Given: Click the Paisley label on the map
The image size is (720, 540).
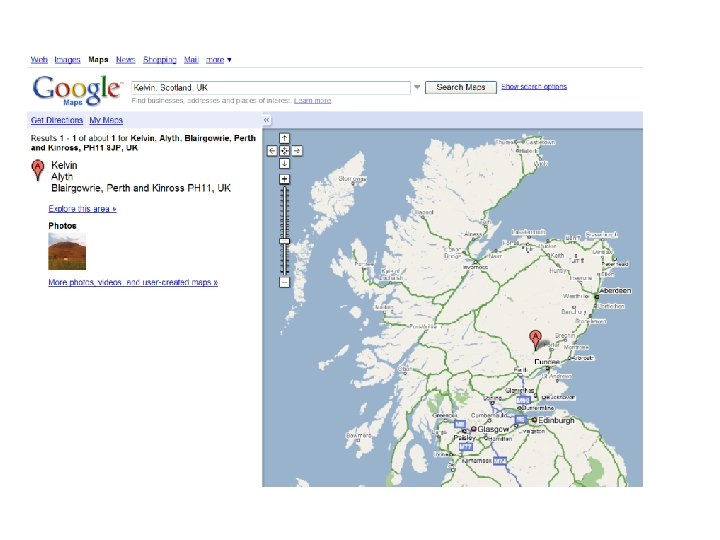Looking at the screenshot, I should [465, 438].
